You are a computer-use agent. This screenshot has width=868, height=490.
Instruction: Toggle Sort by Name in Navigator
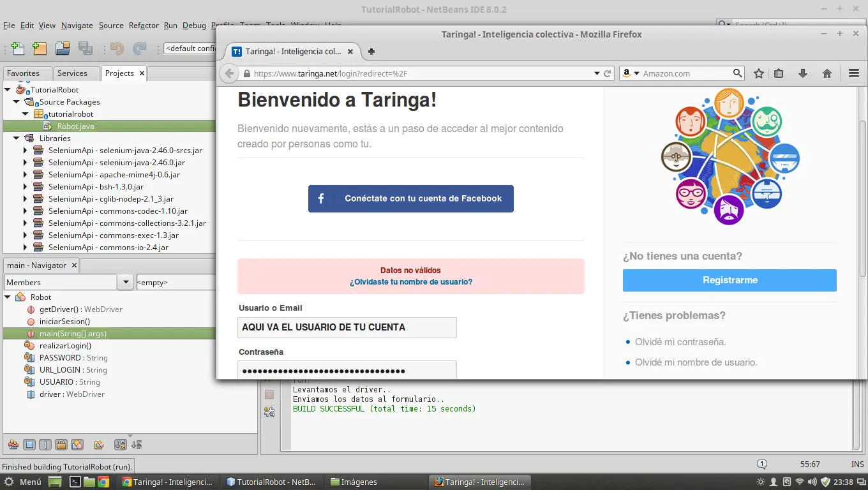120,445
